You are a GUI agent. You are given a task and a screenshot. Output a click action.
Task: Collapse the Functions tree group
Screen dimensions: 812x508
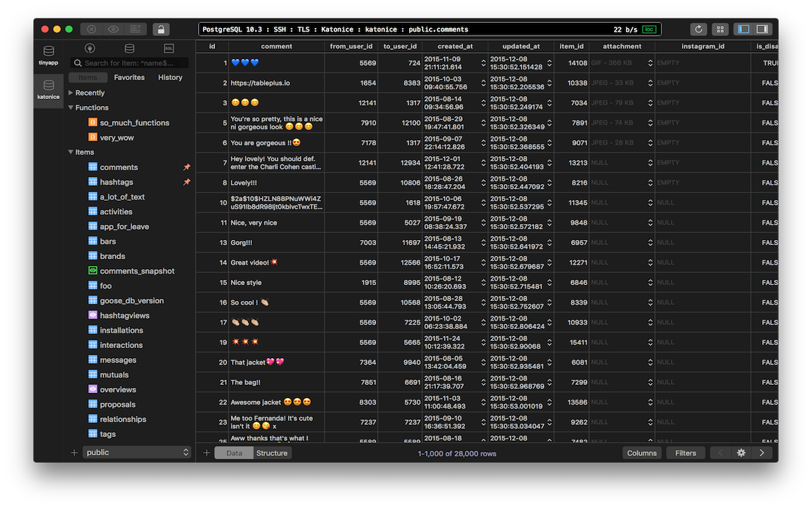[71, 108]
